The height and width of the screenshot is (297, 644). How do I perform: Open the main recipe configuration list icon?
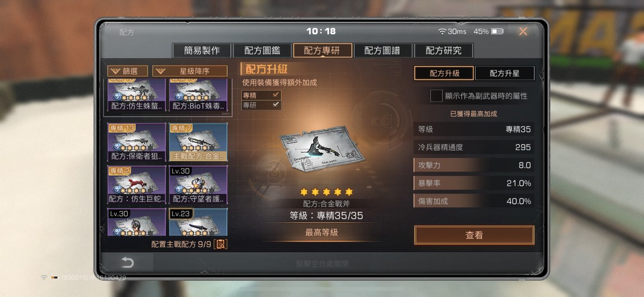221,244
